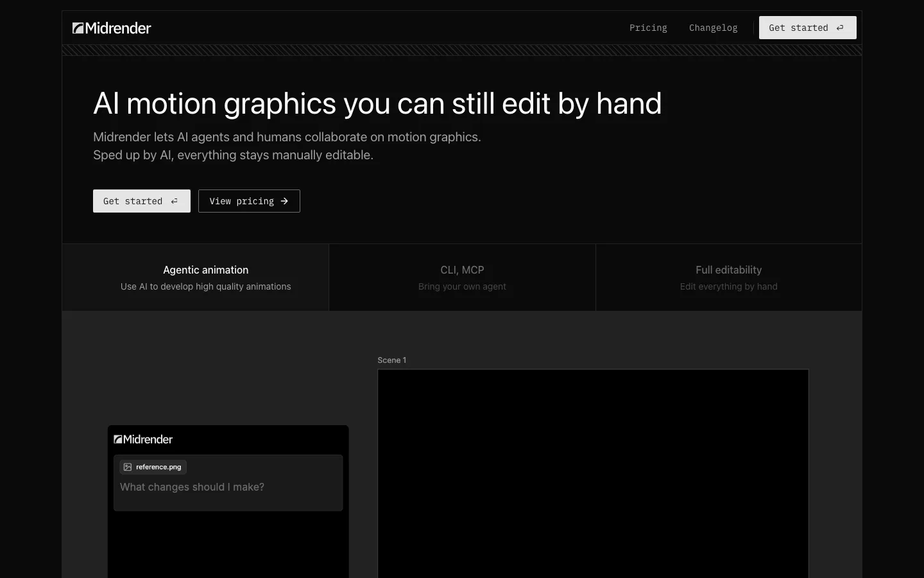The width and height of the screenshot is (924, 578).
Task: Click 'Use AI to develop high quality animations' text
Action: 205,286
